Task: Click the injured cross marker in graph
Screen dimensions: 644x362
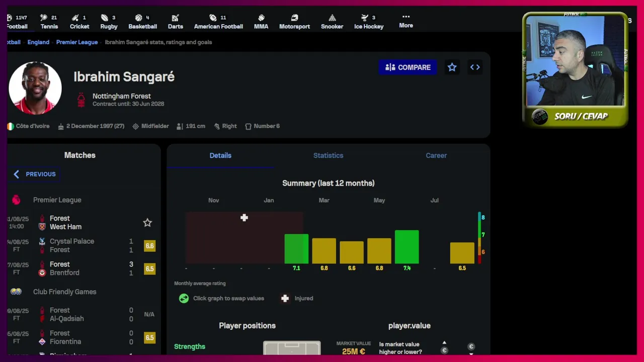Action: (244, 218)
